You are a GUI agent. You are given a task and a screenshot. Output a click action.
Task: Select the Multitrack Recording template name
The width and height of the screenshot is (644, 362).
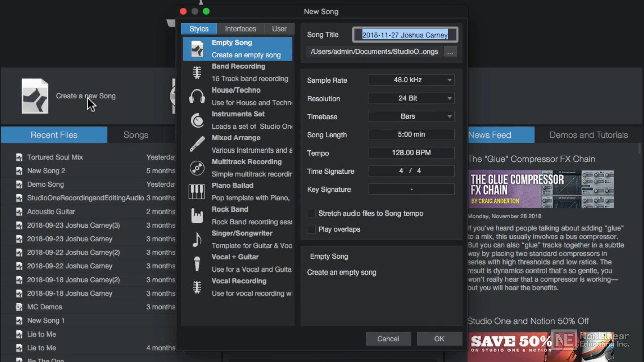click(x=247, y=162)
